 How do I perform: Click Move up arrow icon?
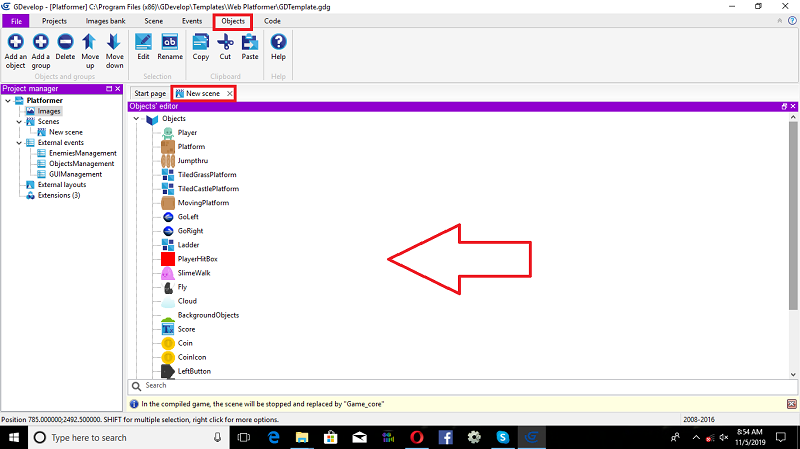[89, 42]
